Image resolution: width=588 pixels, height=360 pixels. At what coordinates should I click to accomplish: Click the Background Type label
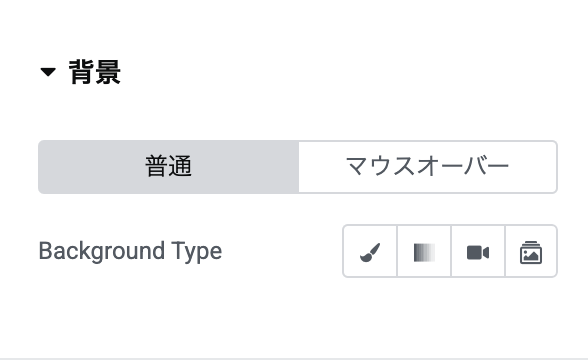tap(130, 251)
